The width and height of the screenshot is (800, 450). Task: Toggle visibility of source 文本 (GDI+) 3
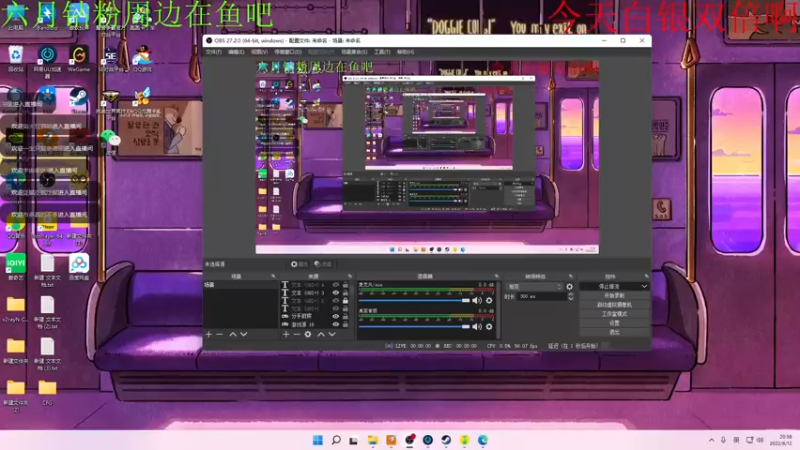[x=336, y=293]
